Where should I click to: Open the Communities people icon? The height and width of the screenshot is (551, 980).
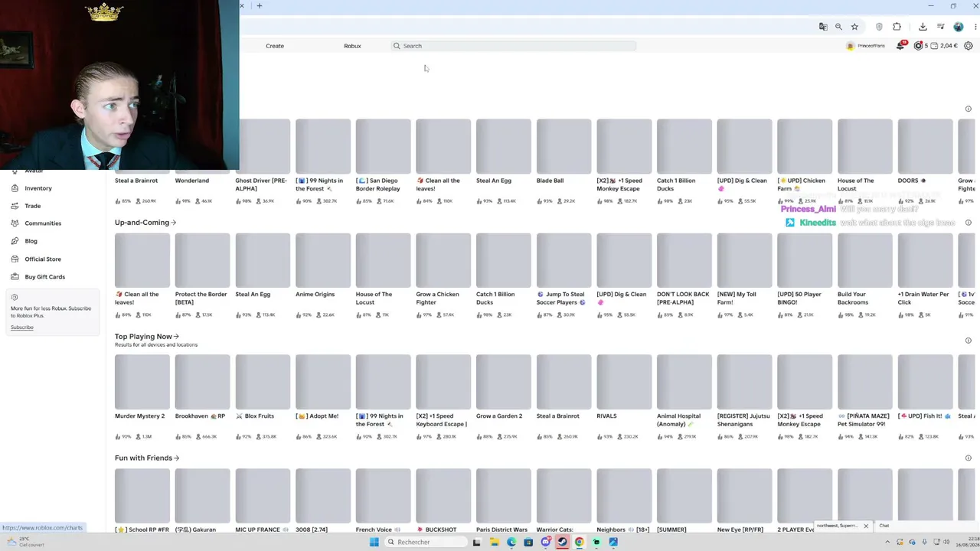[x=15, y=223]
